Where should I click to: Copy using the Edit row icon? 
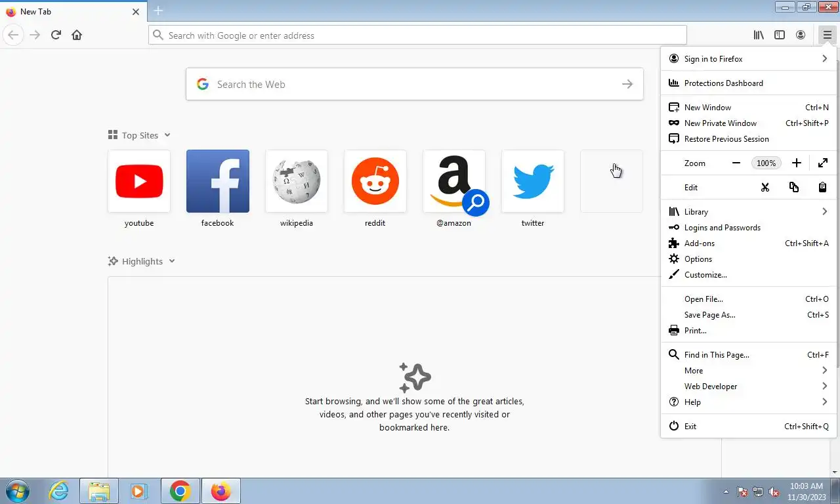(x=794, y=187)
